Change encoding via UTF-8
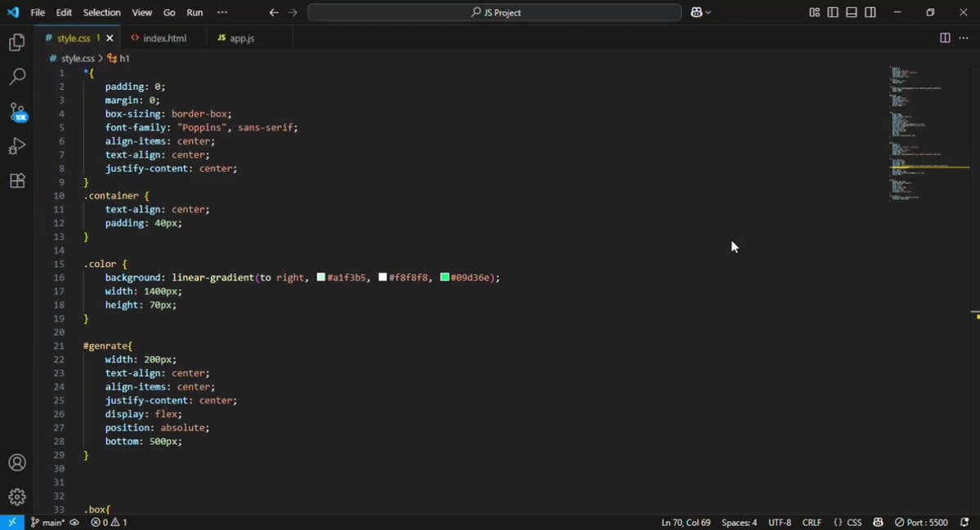 (x=780, y=523)
